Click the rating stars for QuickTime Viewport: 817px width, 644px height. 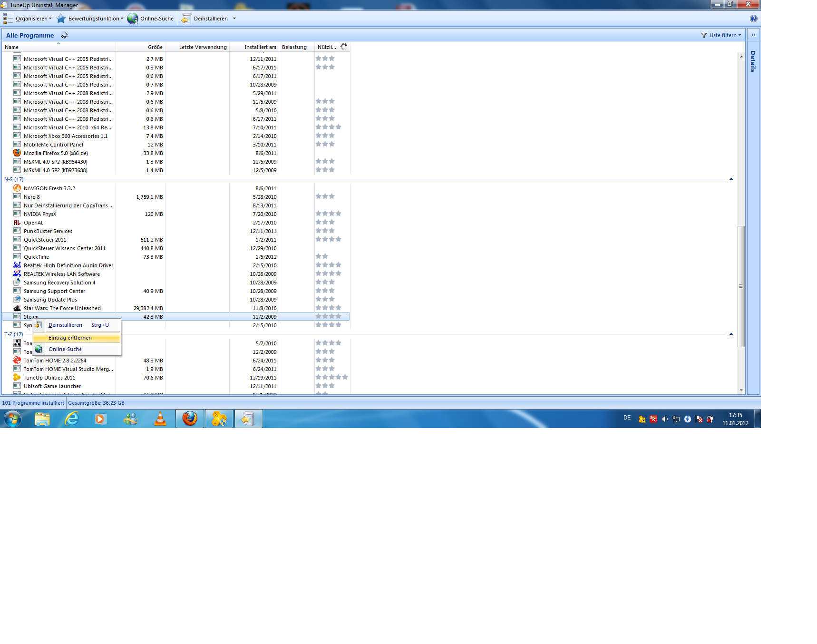322,256
